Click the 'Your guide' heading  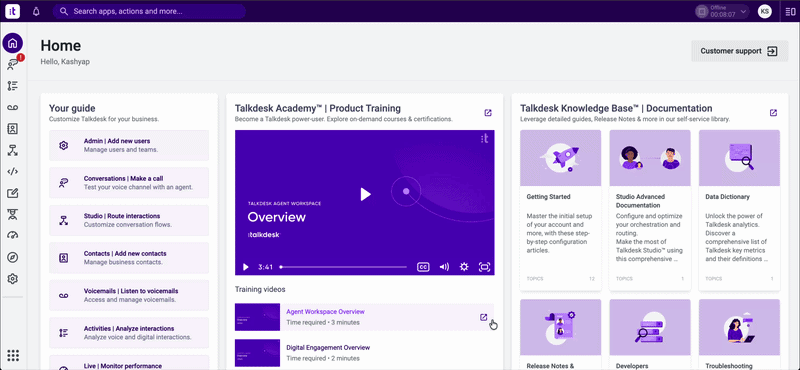click(72, 108)
